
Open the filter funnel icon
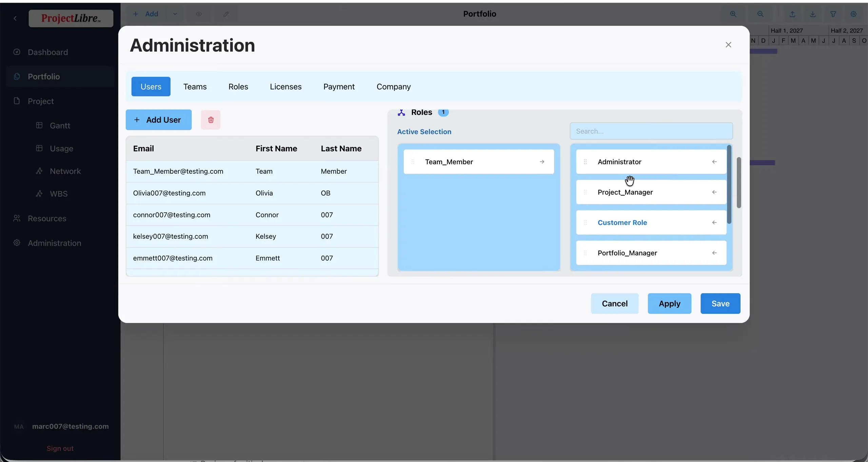[833, 14]
